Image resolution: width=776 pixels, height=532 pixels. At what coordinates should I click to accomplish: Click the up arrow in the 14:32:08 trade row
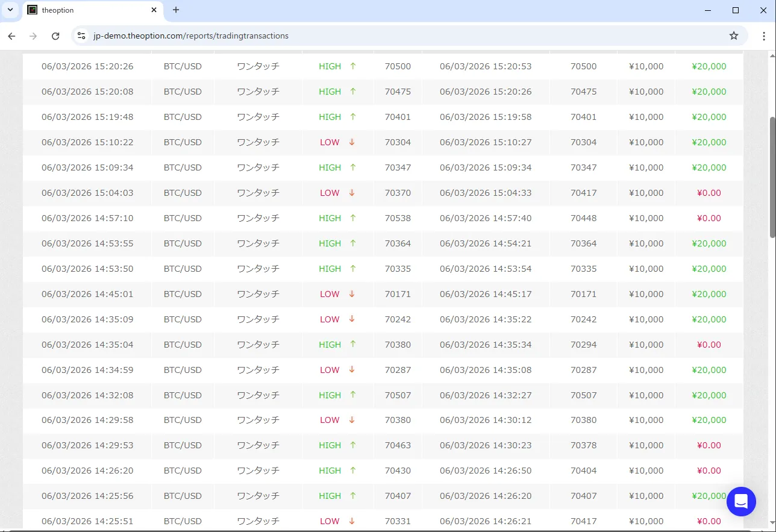[353, 395]
